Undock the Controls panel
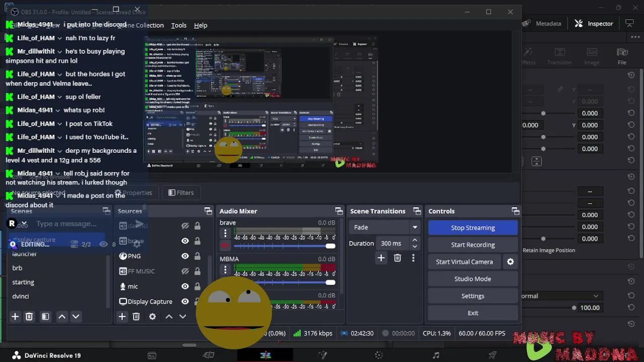The image size is (644, 362). coord(515,211)
